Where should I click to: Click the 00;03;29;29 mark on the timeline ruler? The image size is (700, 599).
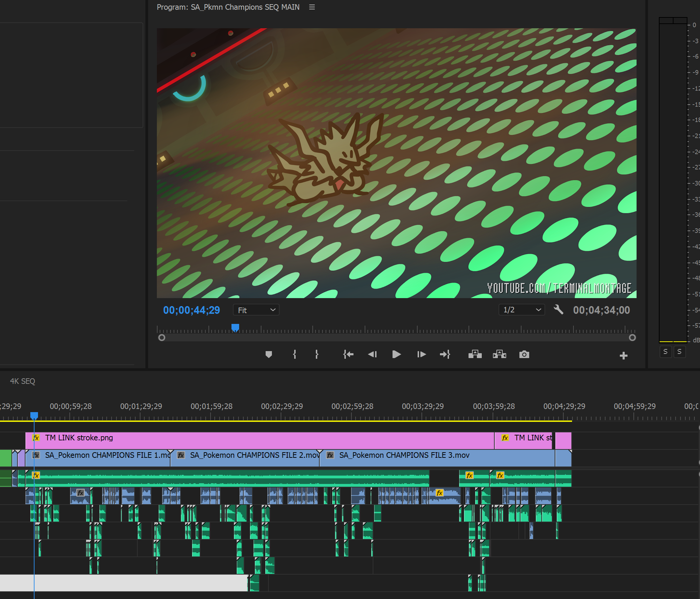(423, 406)
